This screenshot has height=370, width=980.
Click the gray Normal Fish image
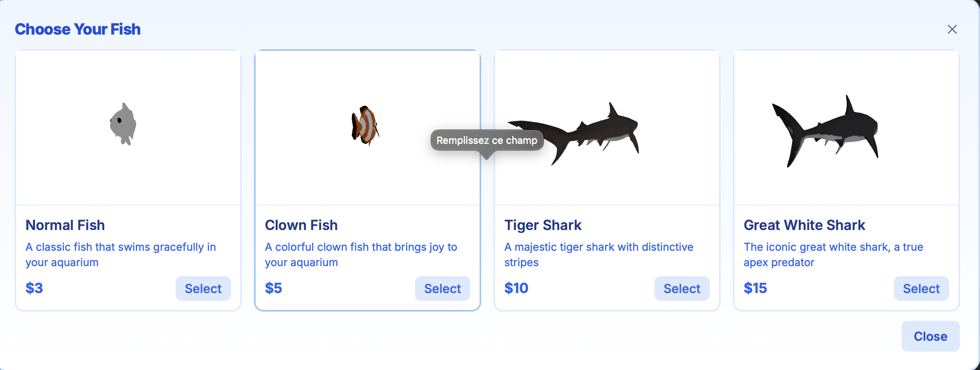pos(123,124)
